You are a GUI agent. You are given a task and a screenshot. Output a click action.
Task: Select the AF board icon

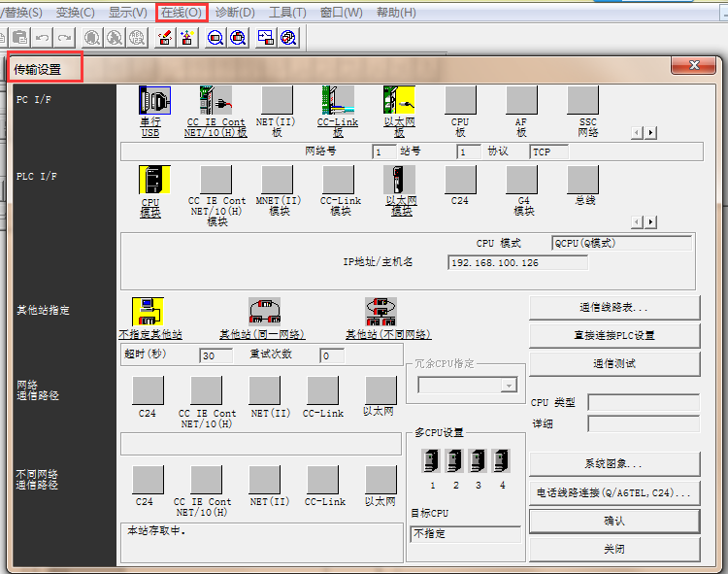pyautogui.click(x=522, y=100)
